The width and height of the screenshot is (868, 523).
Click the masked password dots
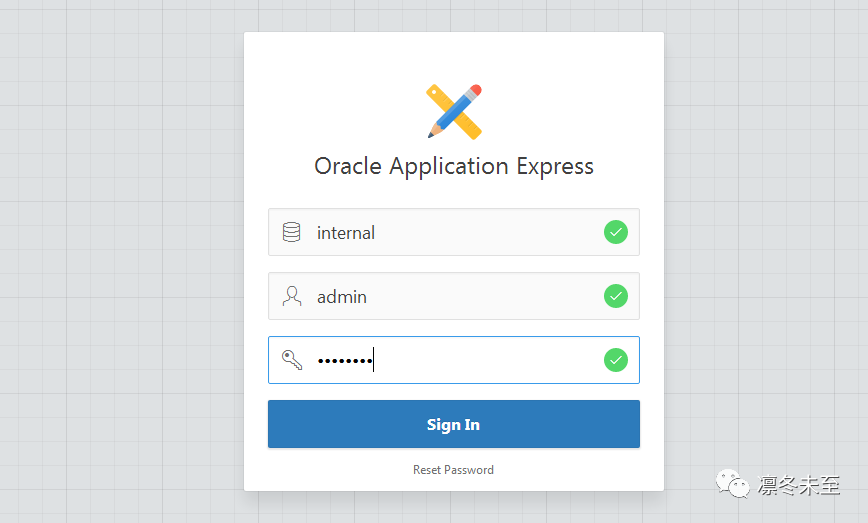343,361
